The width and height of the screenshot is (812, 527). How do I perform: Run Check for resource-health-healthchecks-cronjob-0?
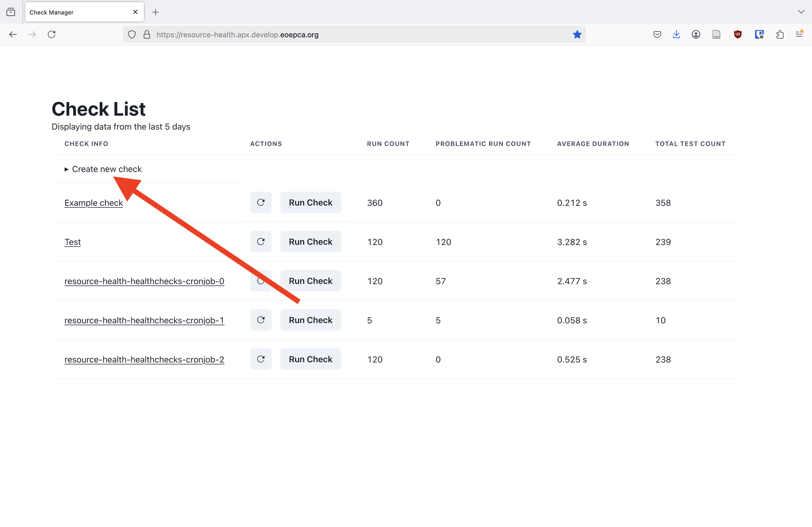point(310,281)
